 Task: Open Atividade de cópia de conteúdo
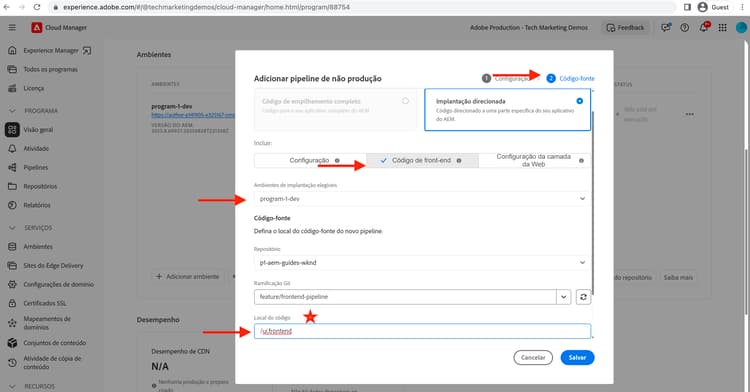click(52, 362)
